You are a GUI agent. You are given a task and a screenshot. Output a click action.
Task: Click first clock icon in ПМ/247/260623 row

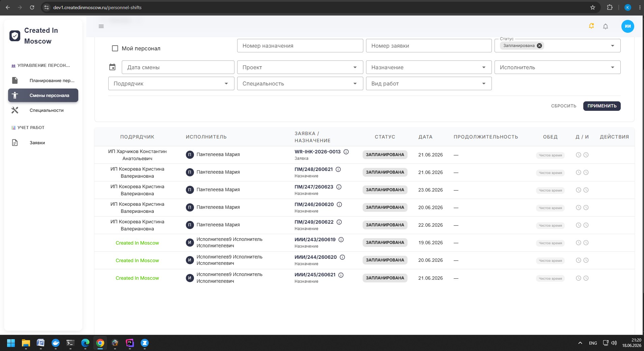578,190
